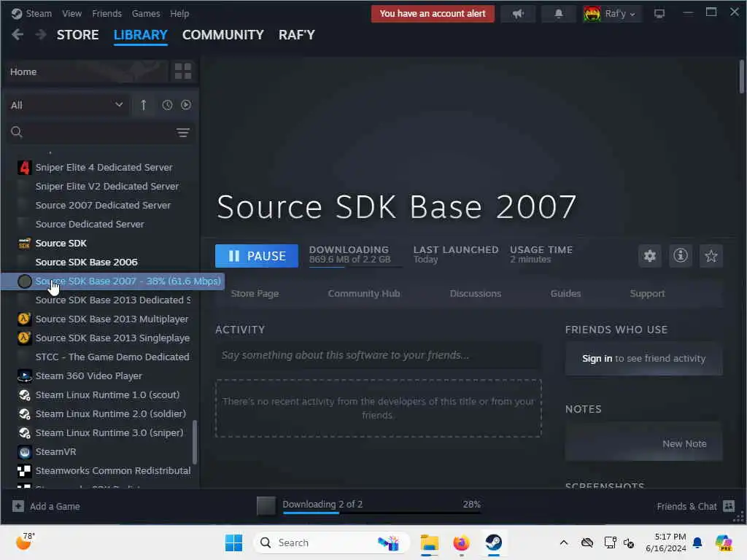
Task: Switch to the COMMUNITY tab
Action: (223, 35)
